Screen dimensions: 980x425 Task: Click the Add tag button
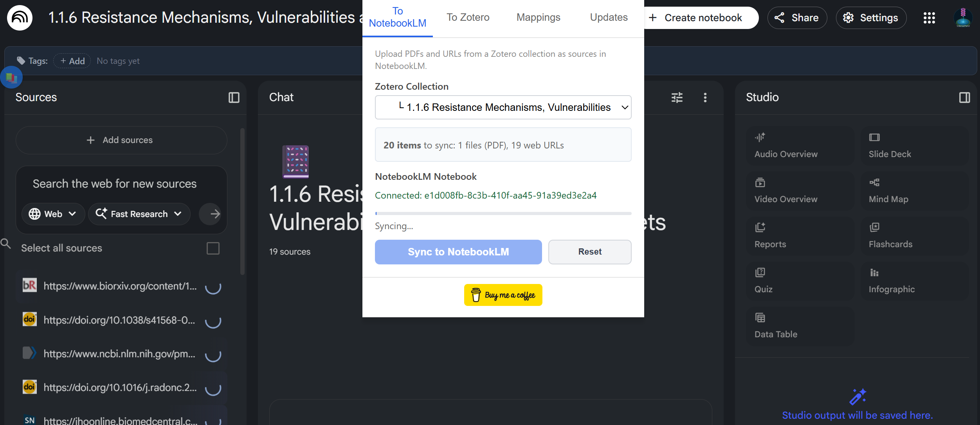(x=72, y=61)
